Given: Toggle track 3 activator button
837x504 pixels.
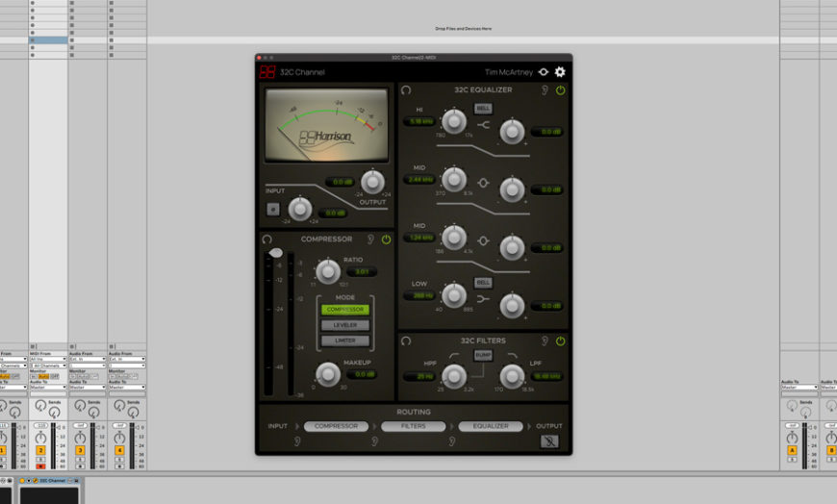Looking at the screenshot, I should click(x=80, y=450).
